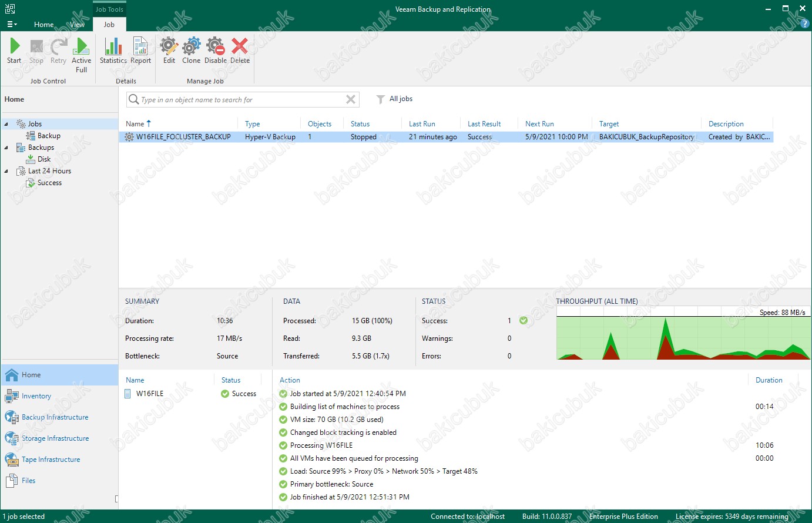Screen dimensions: 812x523
Task: Open the Home ribbon tab
Action: (x=43, y=25)
